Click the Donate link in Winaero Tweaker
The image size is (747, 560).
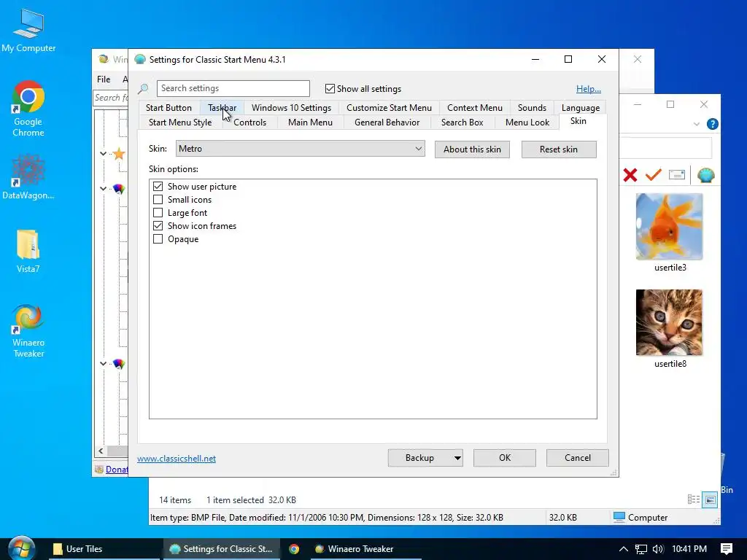pos(116,470)
